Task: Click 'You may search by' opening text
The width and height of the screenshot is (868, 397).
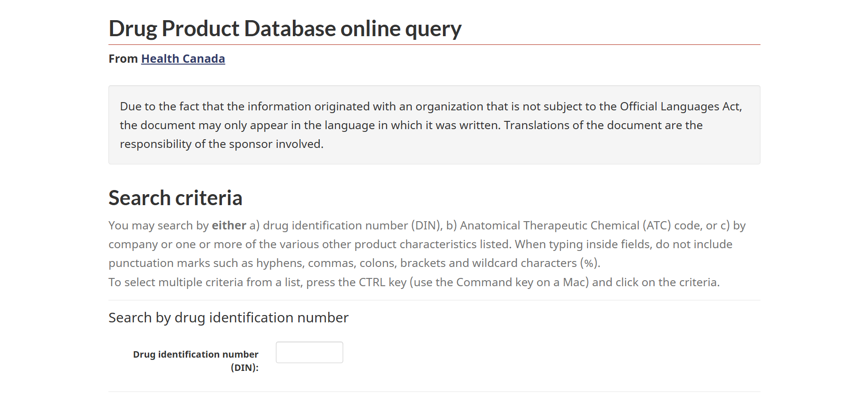Action: 158,225
